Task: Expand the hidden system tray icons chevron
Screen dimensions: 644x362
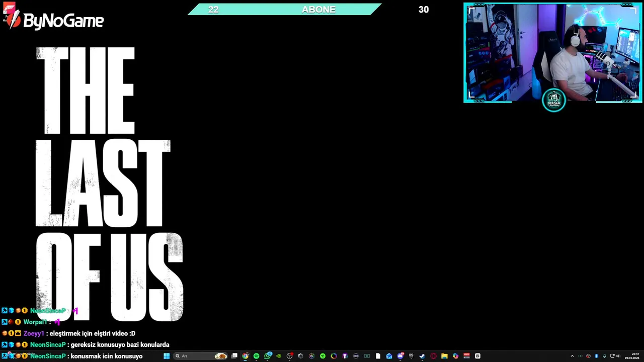Action: pos(572,356)
